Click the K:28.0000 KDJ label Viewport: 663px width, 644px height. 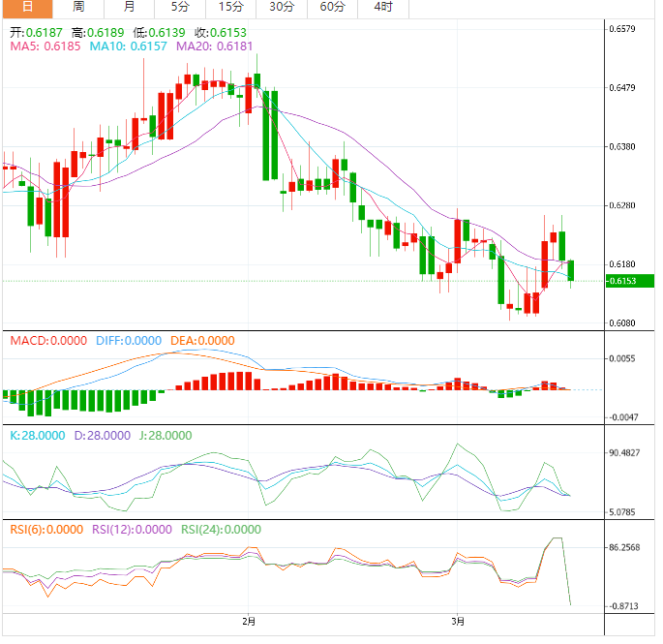[35, 436]
